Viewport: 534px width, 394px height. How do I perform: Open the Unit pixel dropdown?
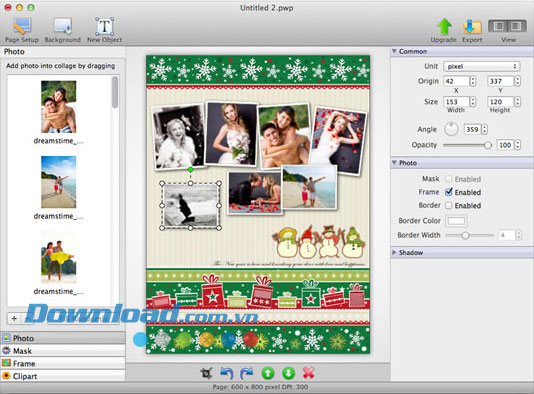coord(482,66)
